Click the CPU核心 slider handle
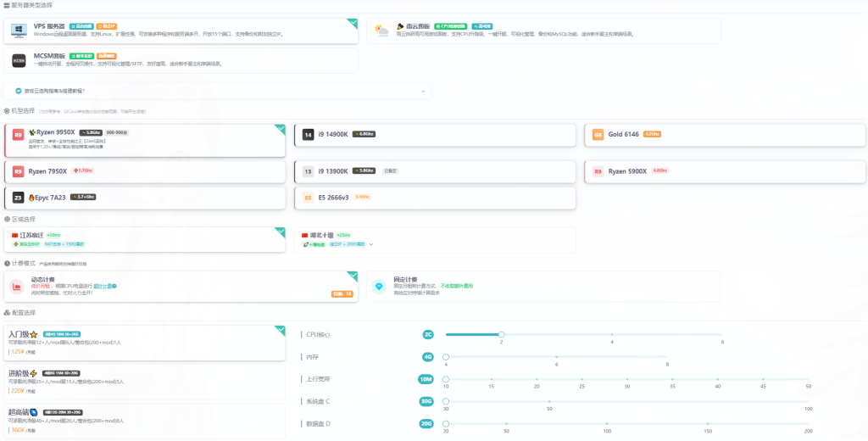868x441 pixels. pos(501,334)
